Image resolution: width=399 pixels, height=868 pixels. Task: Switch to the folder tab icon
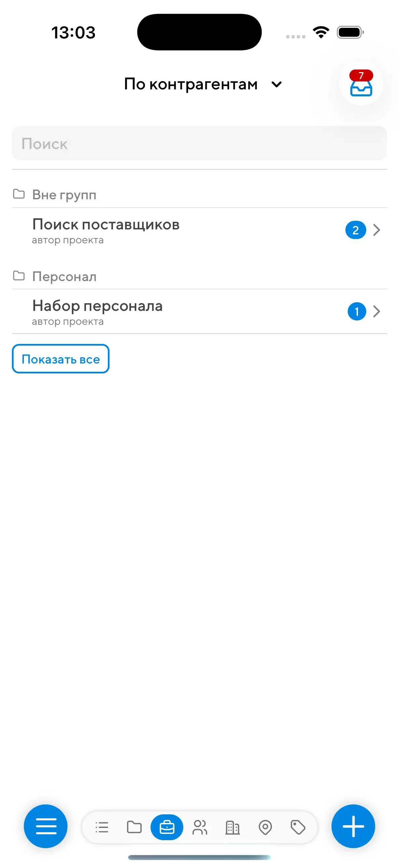[134, 827]
